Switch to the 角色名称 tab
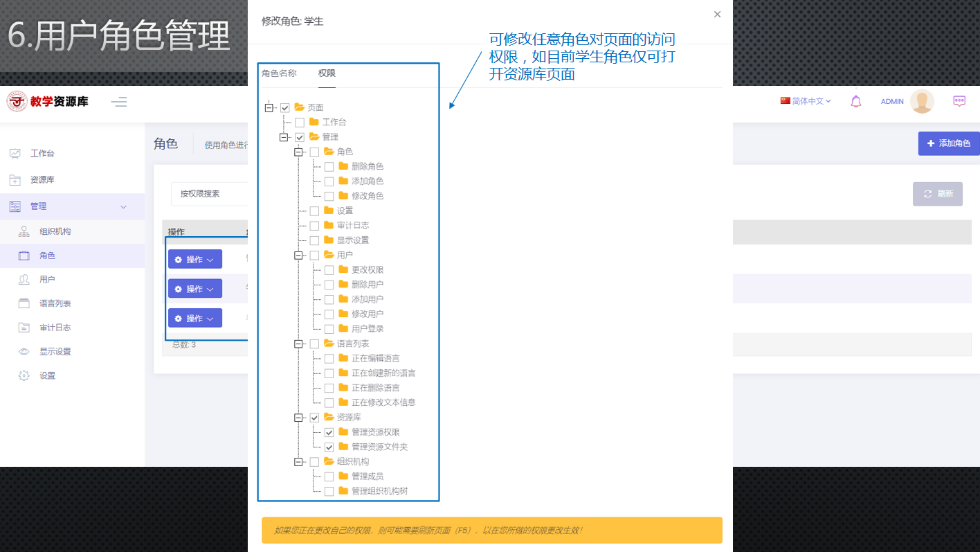This screenshot has height=552, width=980. (279, 73)
